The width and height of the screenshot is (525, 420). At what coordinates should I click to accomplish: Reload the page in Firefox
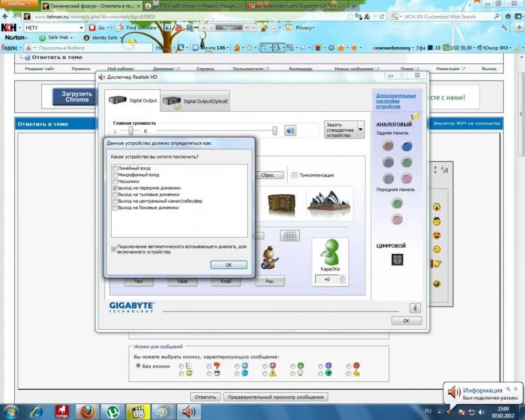[x=382, y=16]
